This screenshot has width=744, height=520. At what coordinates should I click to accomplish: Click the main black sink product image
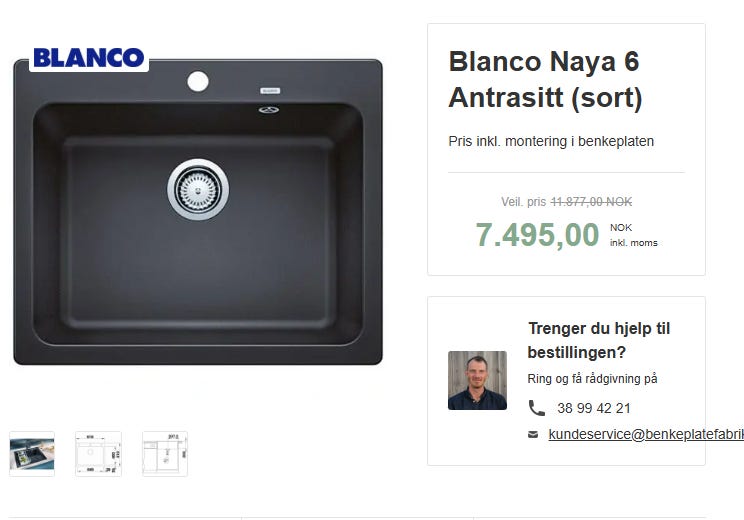click(198, 212)
